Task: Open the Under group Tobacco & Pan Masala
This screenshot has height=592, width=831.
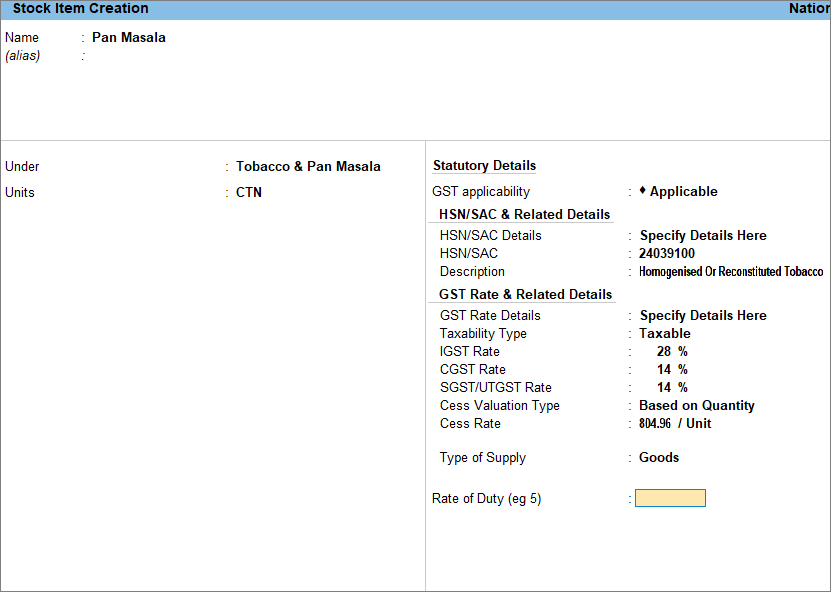Action: 308,166
